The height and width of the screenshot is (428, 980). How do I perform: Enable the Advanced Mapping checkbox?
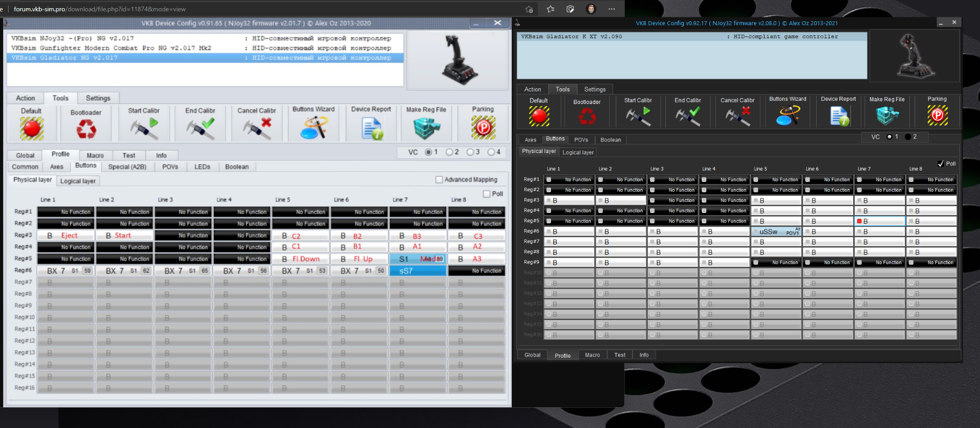pyautogui.click(x=439, y=180)
